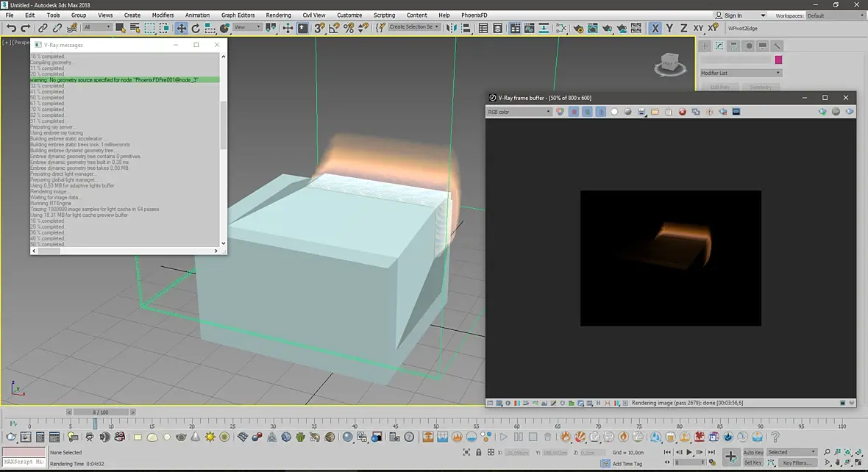The height and width of the screenshot is (472, 868).
Task: Click the red clear image icon
Action: 683,112
